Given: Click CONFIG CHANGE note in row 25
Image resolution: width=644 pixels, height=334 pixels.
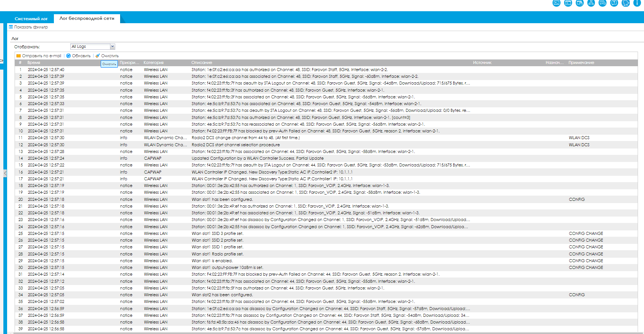Looking at the screenshot, I should click(586, 233).
